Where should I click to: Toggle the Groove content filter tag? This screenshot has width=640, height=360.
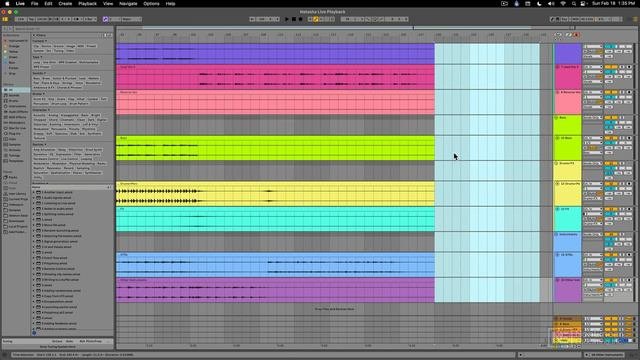[58, 46]
